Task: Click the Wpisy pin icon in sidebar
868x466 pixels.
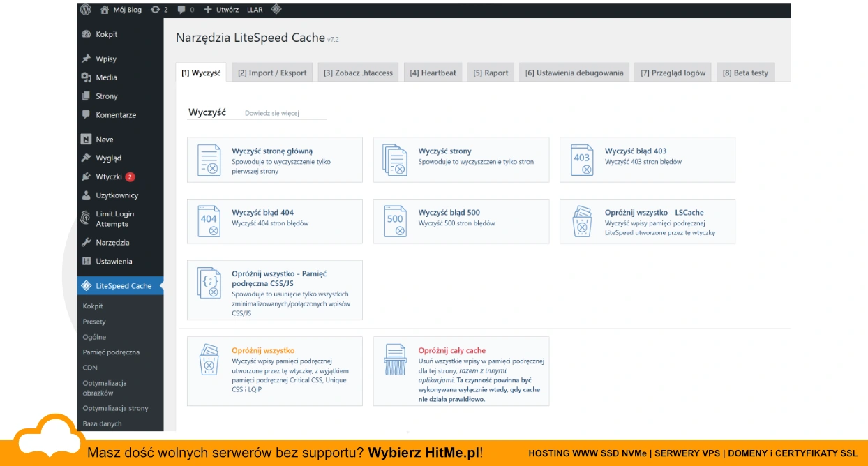Action: [x=87, y=59]
